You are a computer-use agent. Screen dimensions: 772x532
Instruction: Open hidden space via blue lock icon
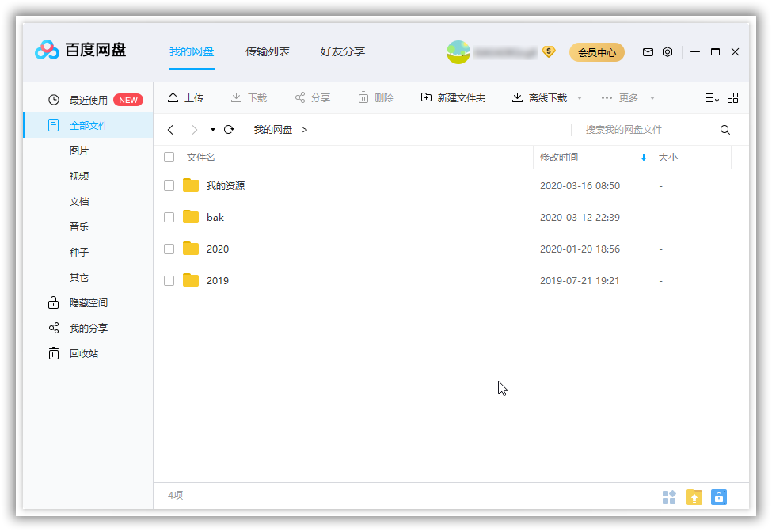(x=718, y=496)
